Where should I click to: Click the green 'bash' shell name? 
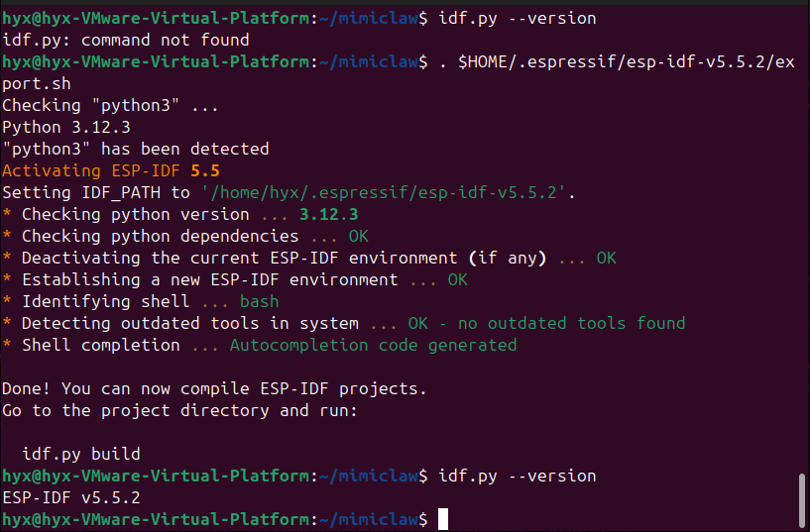click(260, 301)
